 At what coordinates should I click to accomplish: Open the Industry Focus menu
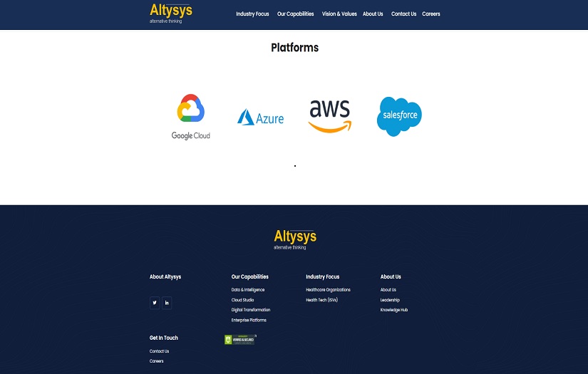252,14
